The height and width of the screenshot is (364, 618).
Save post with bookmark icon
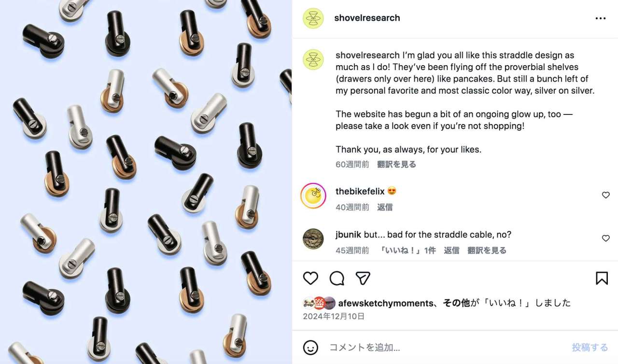602,278
